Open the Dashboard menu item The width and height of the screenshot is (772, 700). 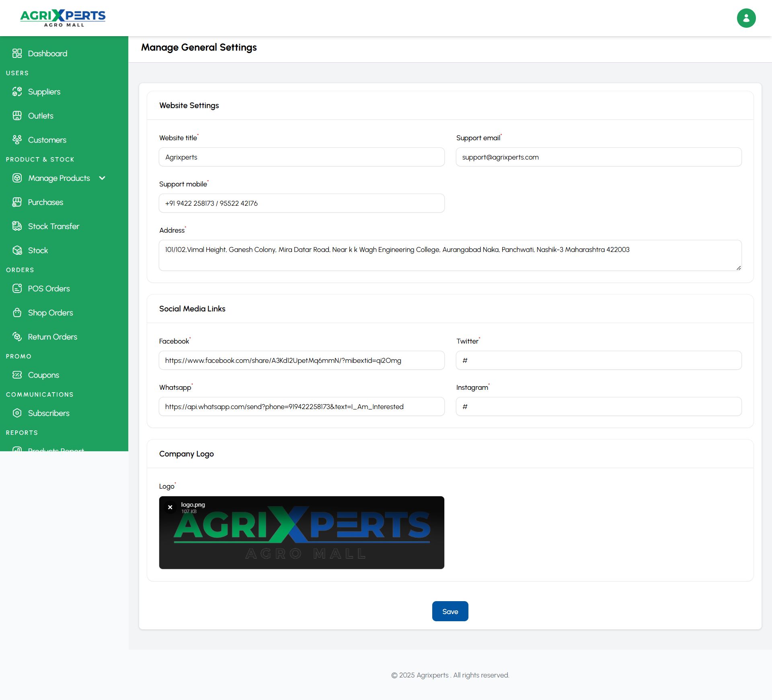tap(48, 53)
